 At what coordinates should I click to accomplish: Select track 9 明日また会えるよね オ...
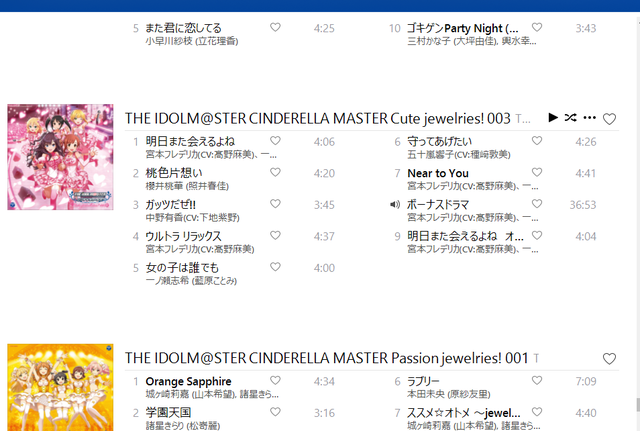point(465,236)
